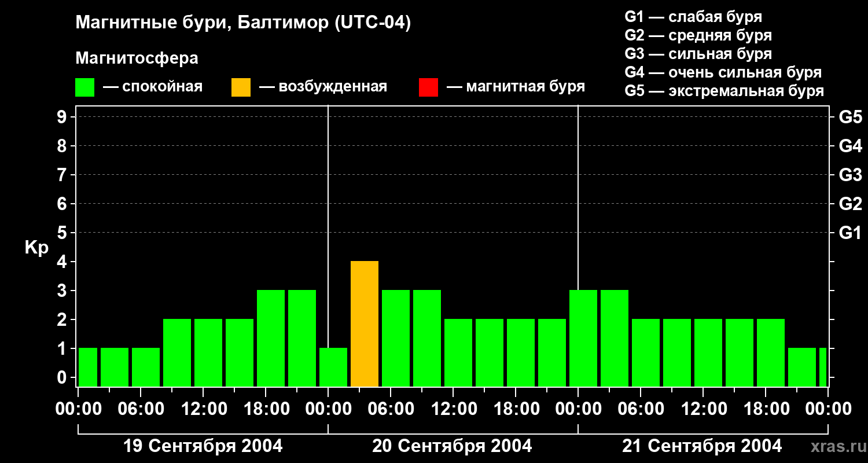Click the '06:00' tick label above '21 Сентября 2004'

pyautogui.click(x=641, y=409)
